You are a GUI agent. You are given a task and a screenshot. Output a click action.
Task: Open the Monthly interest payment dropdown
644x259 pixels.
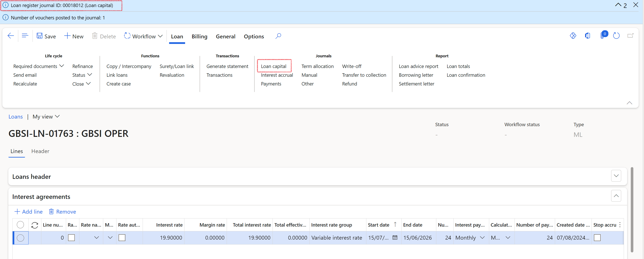click(482, 238)
